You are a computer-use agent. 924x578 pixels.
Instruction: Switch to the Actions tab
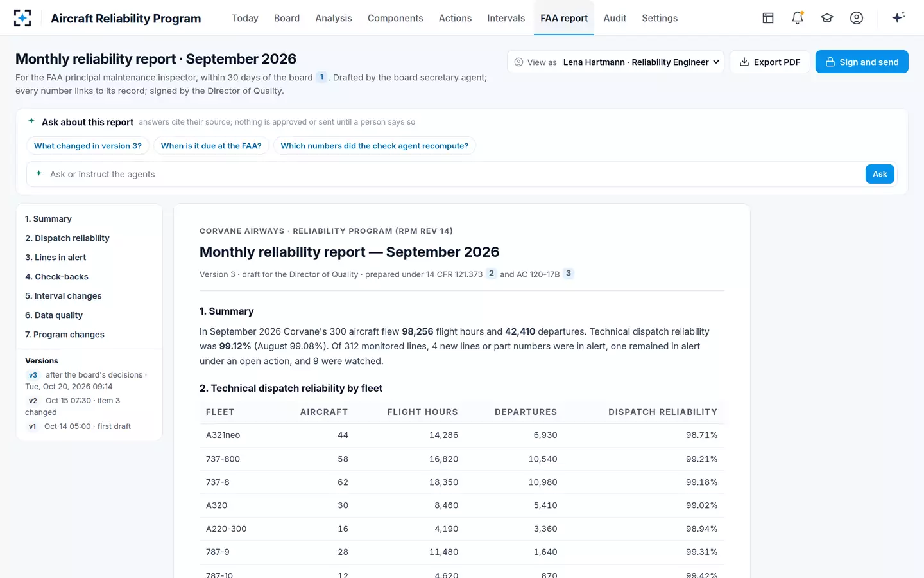pyautogui.click(x=455, y=18)
